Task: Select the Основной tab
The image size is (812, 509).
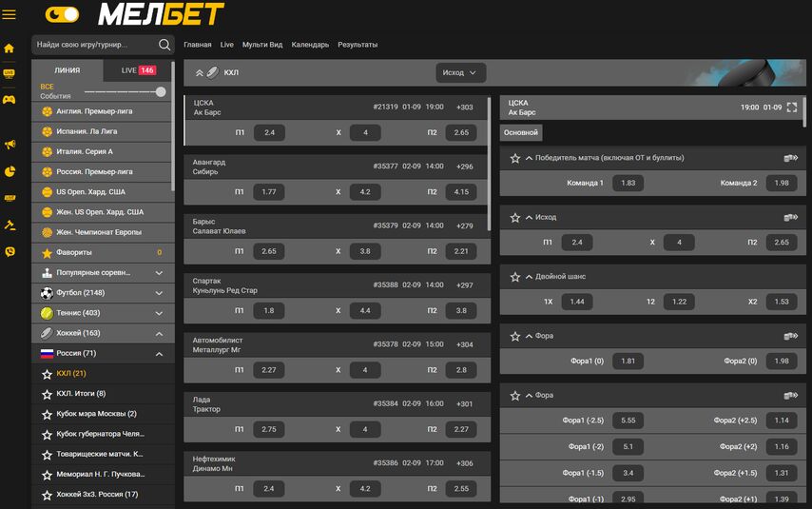Action: (x=520, y=132)
